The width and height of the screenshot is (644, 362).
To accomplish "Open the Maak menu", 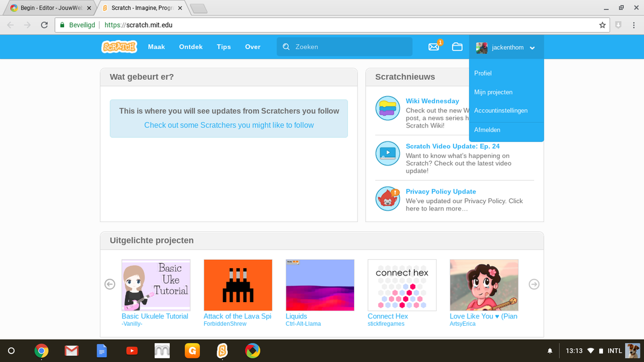I will (x=156, y=47).
